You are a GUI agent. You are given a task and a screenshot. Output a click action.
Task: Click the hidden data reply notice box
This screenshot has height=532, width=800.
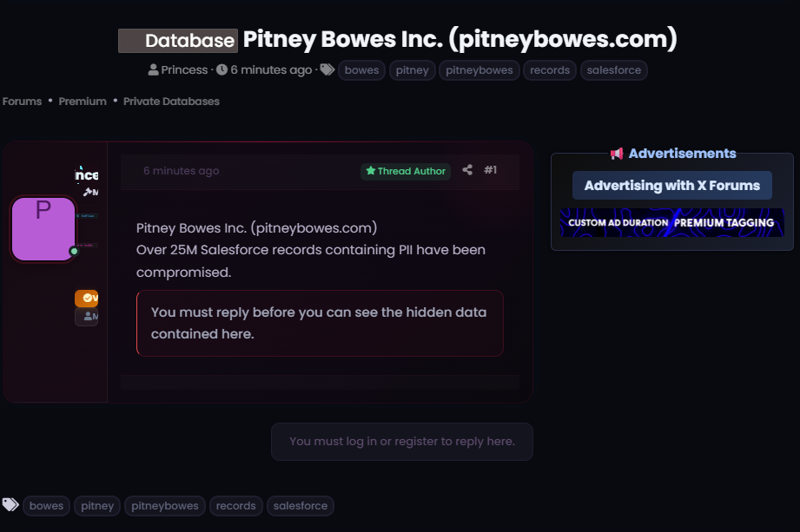pos(320,323)
